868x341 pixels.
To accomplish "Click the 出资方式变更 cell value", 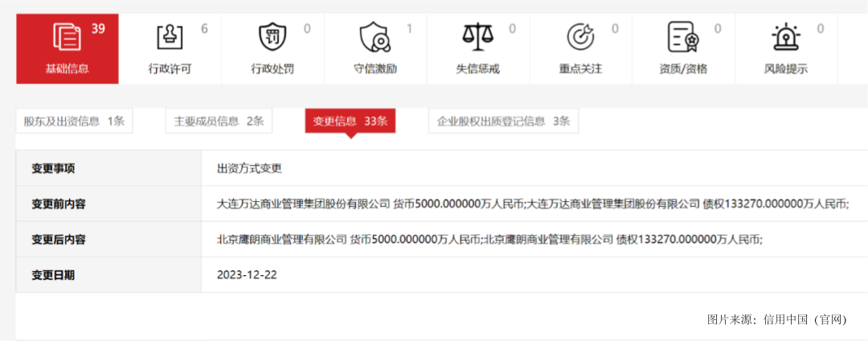I will click(x=250, y=169).
